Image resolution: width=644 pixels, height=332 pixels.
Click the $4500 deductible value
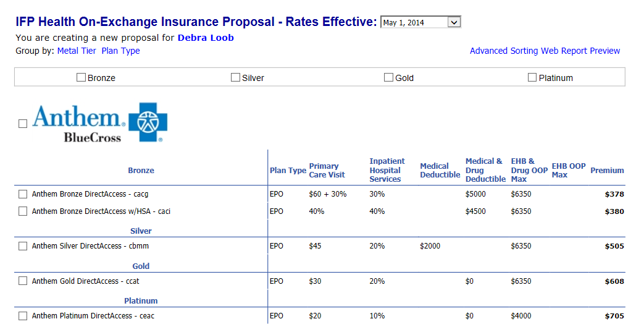pyautogui.click(x=475, y=211)
